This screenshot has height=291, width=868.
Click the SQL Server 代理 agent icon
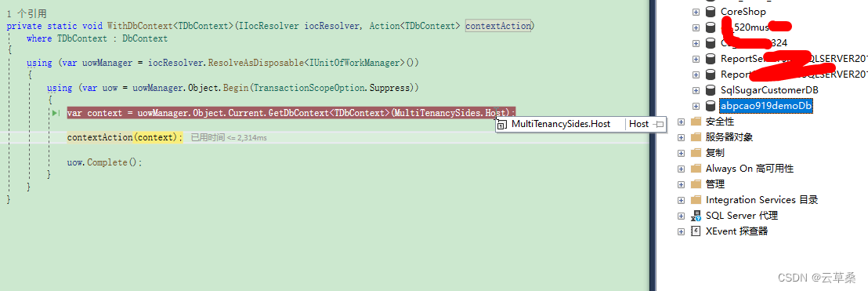(x=696, y=216)
